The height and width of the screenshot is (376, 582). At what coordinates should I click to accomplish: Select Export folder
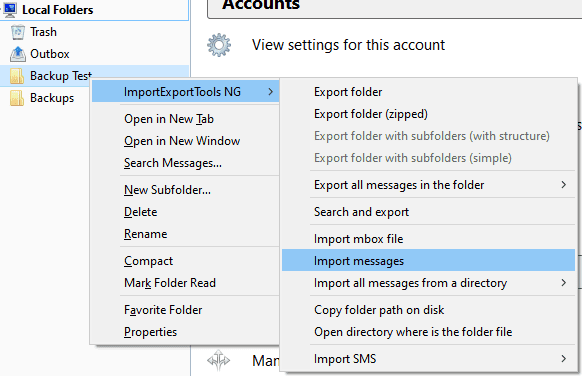click(428, 92)
